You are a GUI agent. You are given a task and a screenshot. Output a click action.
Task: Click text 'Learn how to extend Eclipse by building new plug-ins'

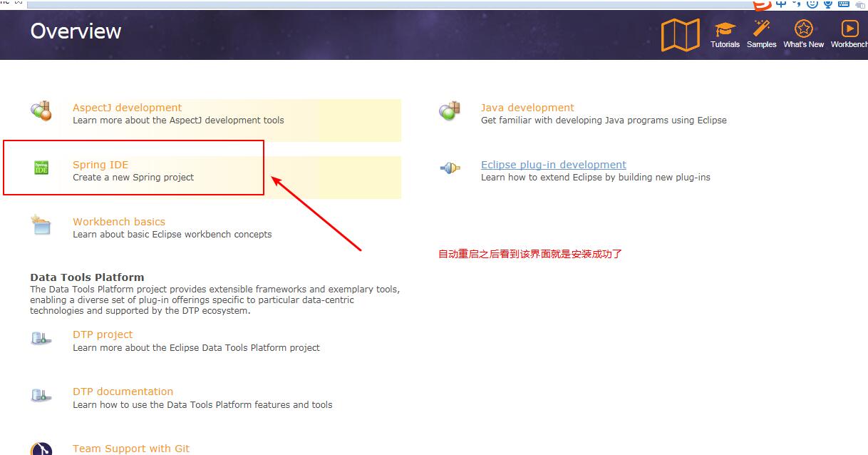[x=596, y=178]
